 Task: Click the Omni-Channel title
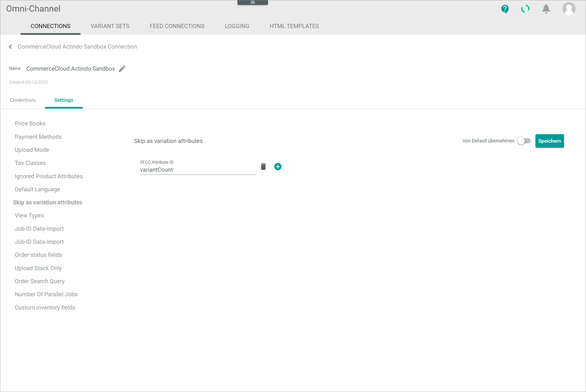33,9
